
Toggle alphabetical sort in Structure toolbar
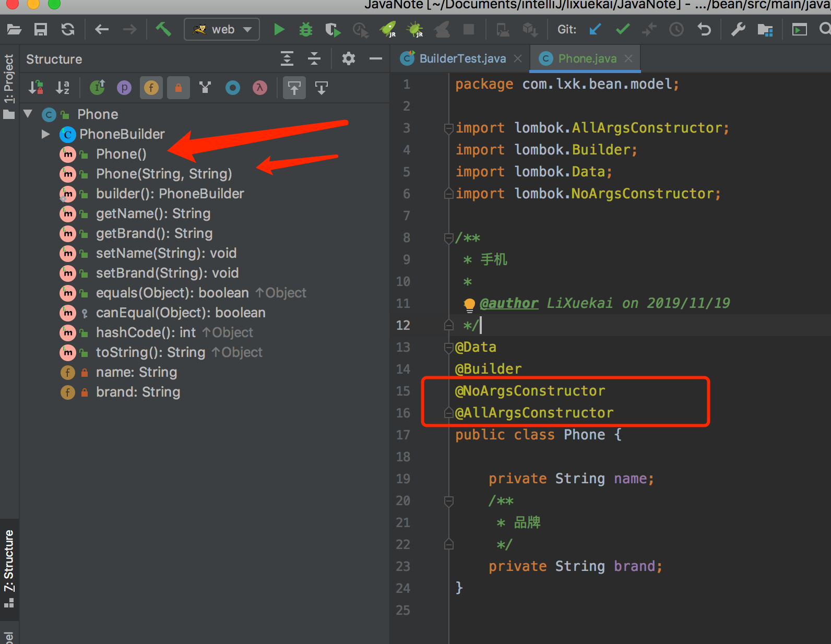coord(63,88)
